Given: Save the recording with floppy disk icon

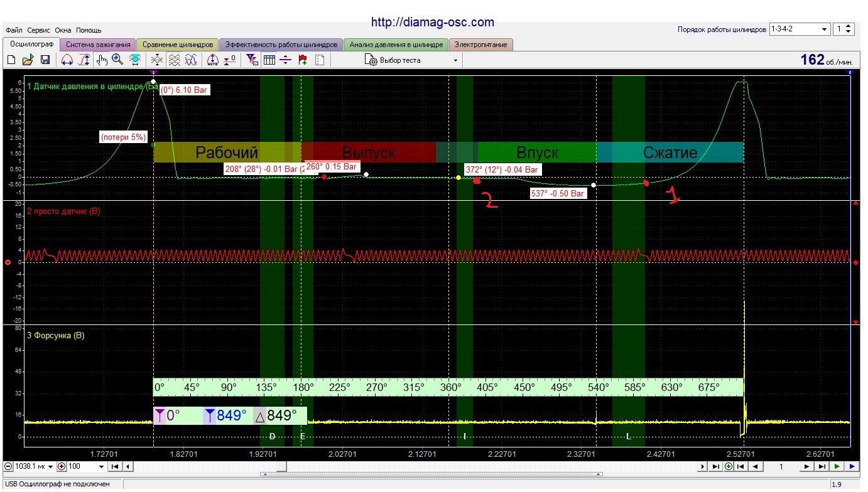Looking at the screenshot, I should click(x=45, y=60).
